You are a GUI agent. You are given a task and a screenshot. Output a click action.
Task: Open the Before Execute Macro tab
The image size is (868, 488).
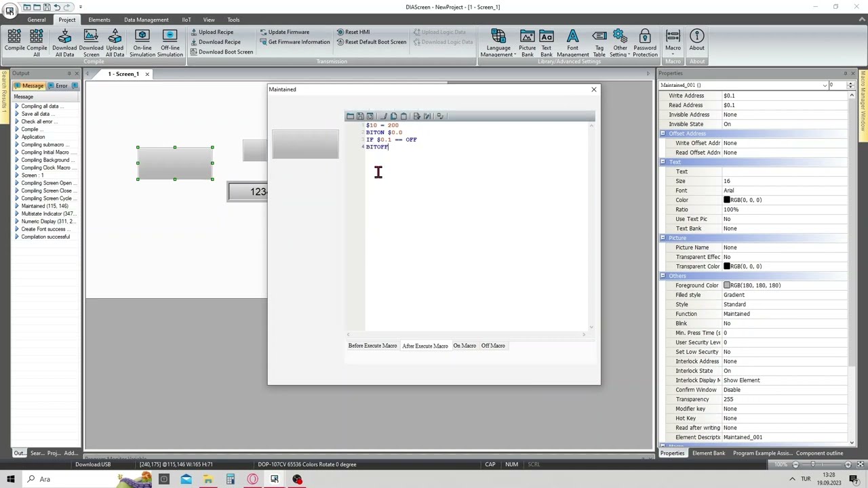point(372,346)
